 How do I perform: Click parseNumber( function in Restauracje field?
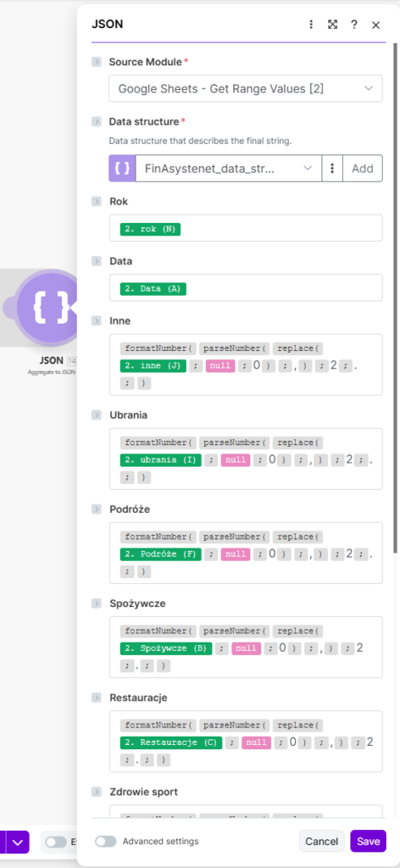tap(234, 726)
